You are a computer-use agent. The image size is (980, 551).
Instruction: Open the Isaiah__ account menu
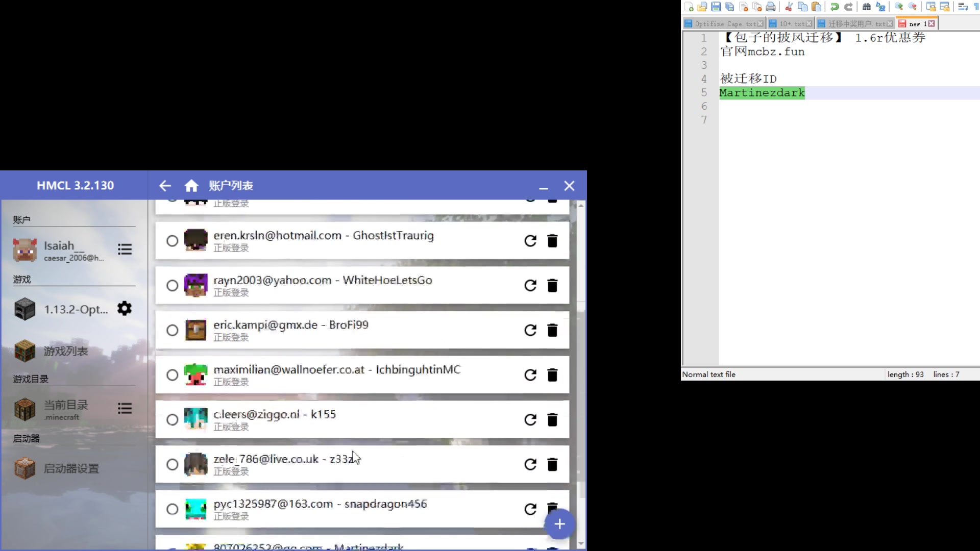124,249
